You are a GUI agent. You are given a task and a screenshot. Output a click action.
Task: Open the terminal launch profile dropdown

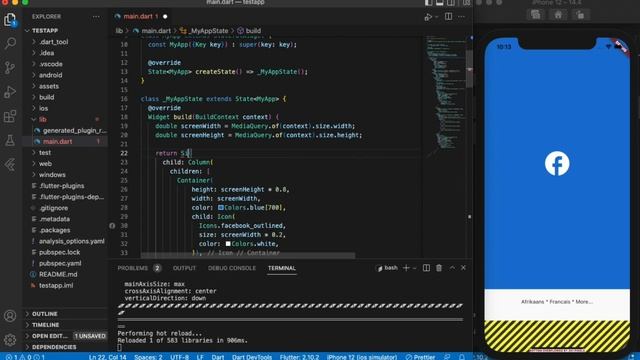pos(415,268)
